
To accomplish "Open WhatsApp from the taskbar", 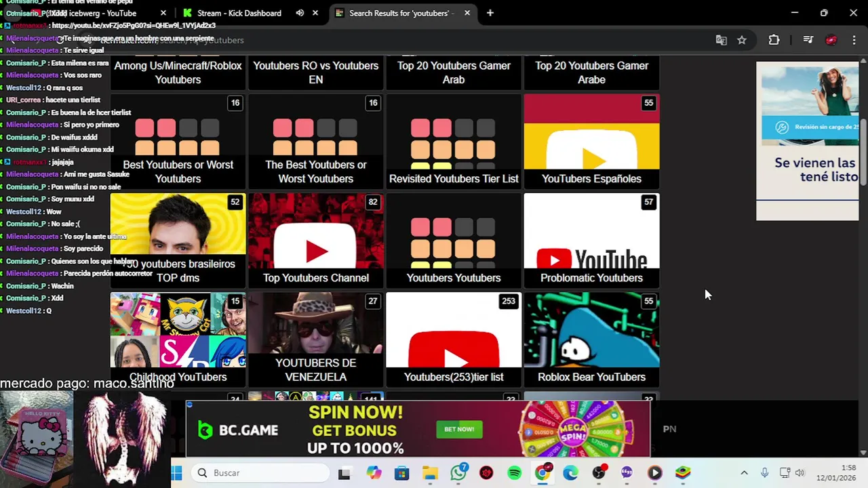I will [459, 472].
